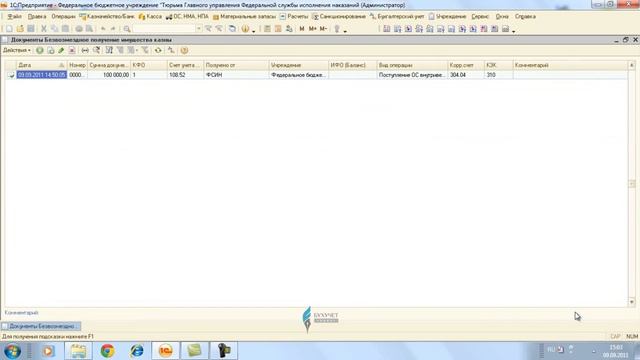Switch to the 1C application in the taskbar
The height and width of the screenshot is (360, 640).
tap(165, 351)
